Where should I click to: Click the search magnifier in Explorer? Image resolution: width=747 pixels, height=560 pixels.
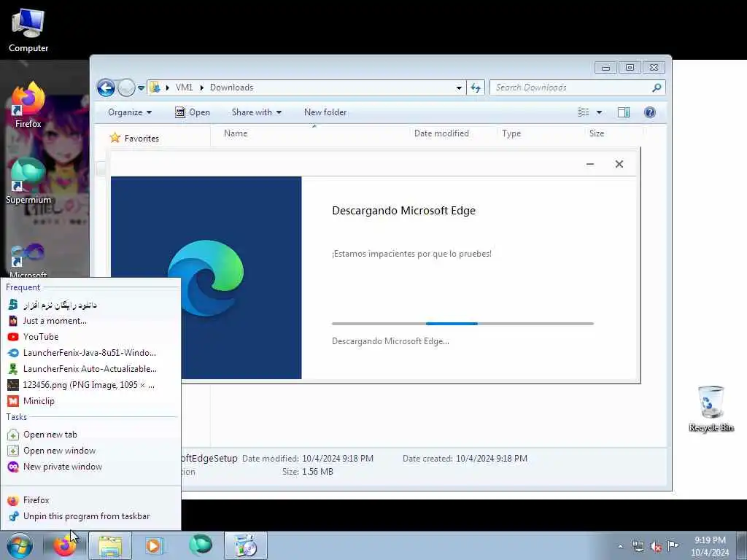tap(657, 87)
